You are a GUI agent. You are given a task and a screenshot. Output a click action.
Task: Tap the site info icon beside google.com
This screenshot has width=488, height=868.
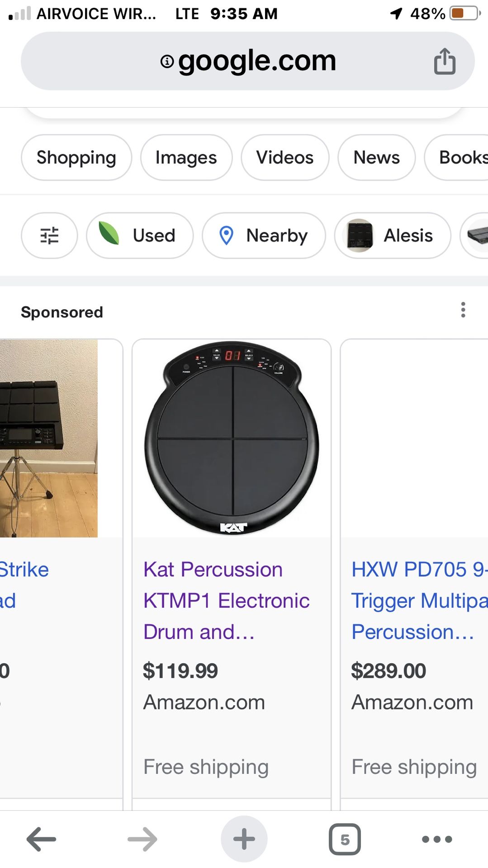pos(167,61)
